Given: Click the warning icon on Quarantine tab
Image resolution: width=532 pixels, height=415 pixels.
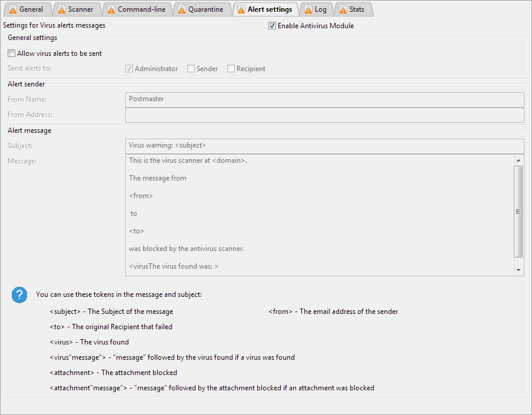Looking at the screenshot, I should click(x=181, y=9).
